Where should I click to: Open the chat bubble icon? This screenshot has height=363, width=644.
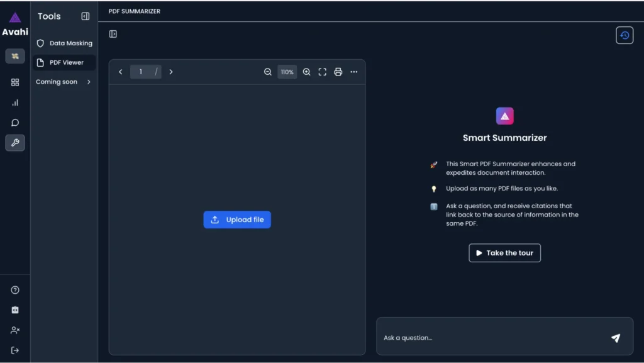click(x=15, y=123)
